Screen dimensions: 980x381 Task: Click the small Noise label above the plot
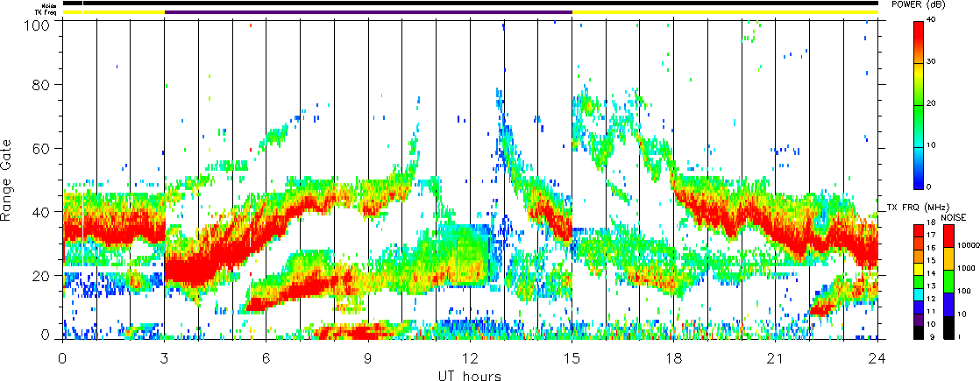coord(49,5)
